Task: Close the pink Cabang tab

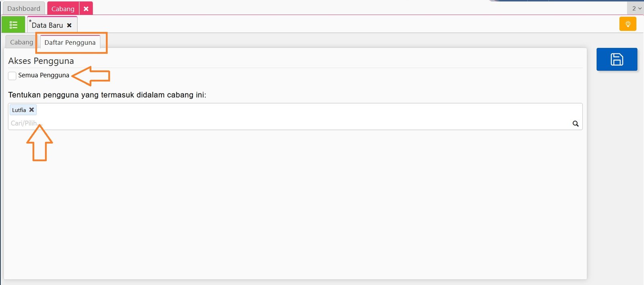Action: coord(86,8)
